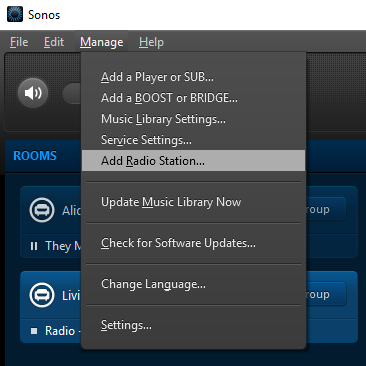The height and width of the screenshot is (366, 366).
Task: Open Service Settings
Action: (x=193, y=140)
